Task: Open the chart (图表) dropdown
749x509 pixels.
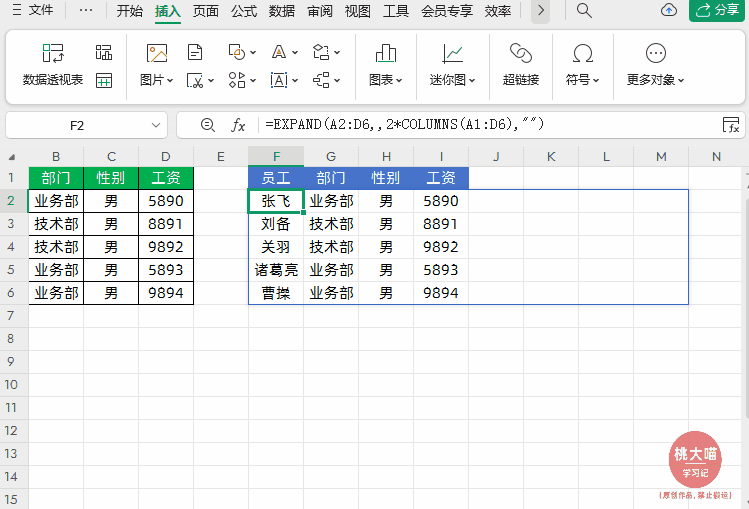Action: point(385,80)
